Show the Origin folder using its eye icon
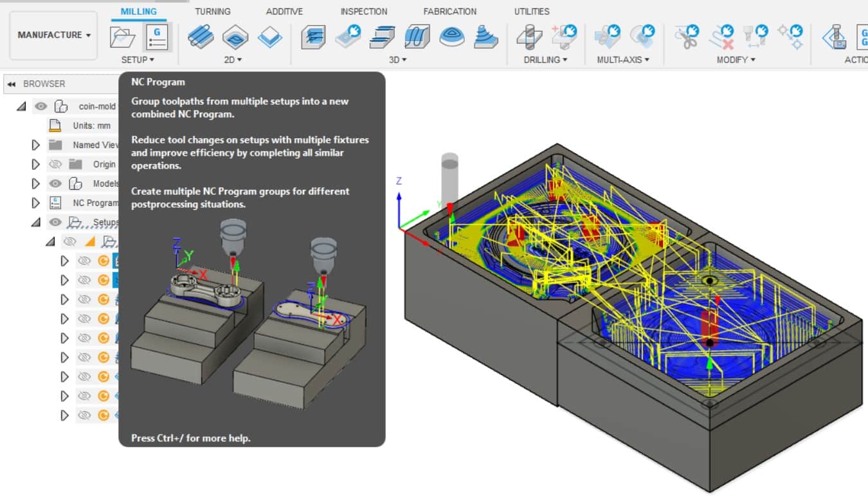Viewport: 868px width, 502px height. pyautogui.click(x=55, y=164)
